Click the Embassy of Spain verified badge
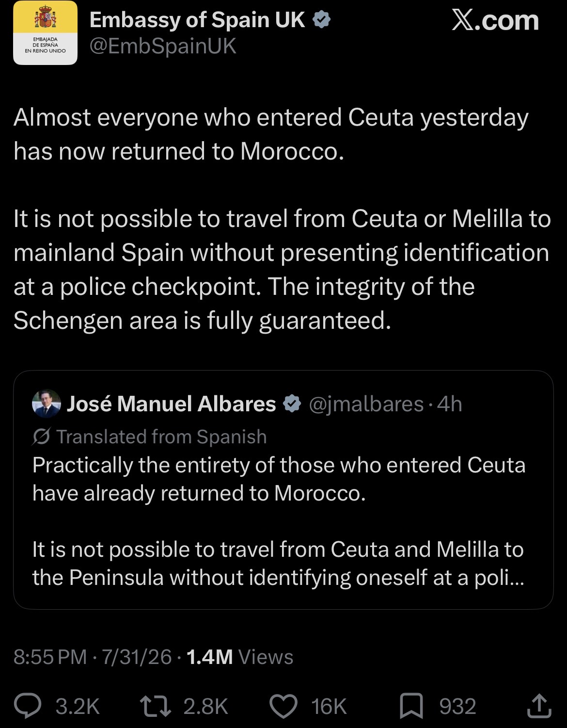This screenshot has height=728, width=567. point(321,20)
